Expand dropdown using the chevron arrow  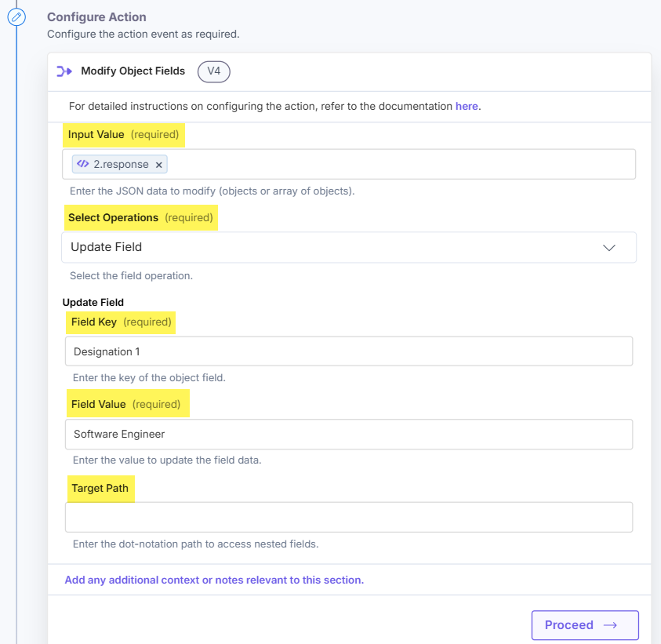(609, 248)
